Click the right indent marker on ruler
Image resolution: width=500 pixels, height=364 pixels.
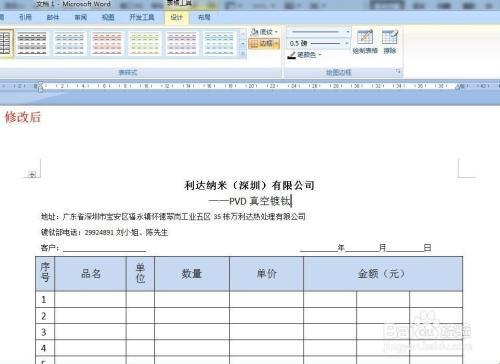click(460, 87)
